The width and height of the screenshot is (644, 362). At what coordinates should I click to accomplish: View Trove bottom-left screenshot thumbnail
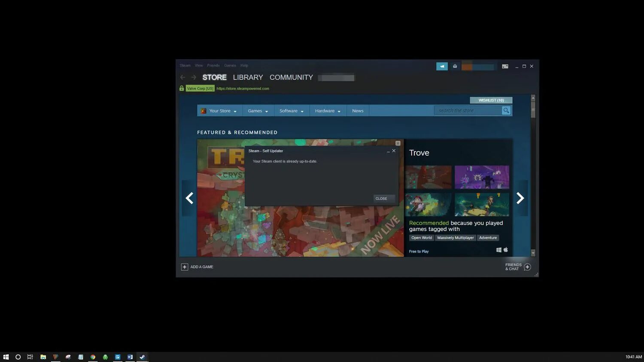pos(428,205)
